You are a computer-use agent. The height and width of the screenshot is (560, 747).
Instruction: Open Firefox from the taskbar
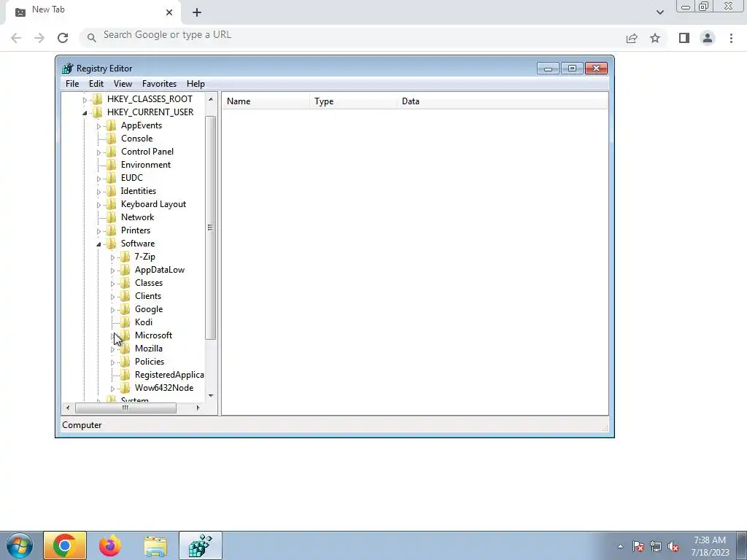pyautogui.click(x=110, y=545)
